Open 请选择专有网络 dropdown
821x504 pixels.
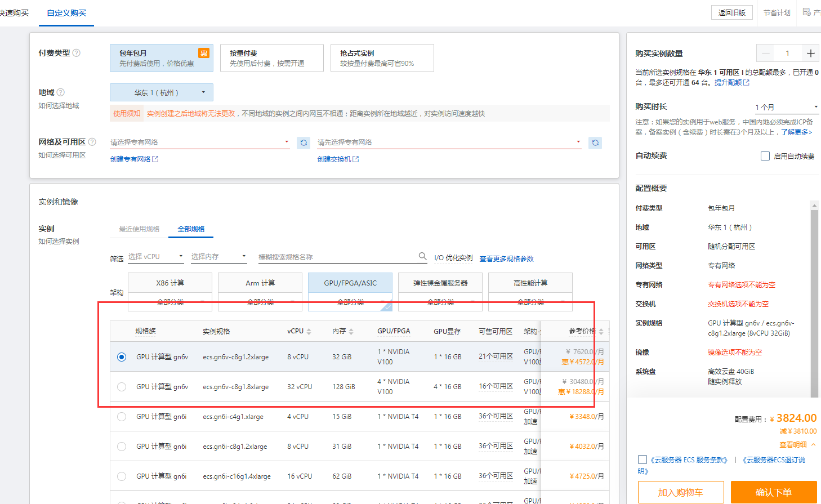[x=200, y=142]
